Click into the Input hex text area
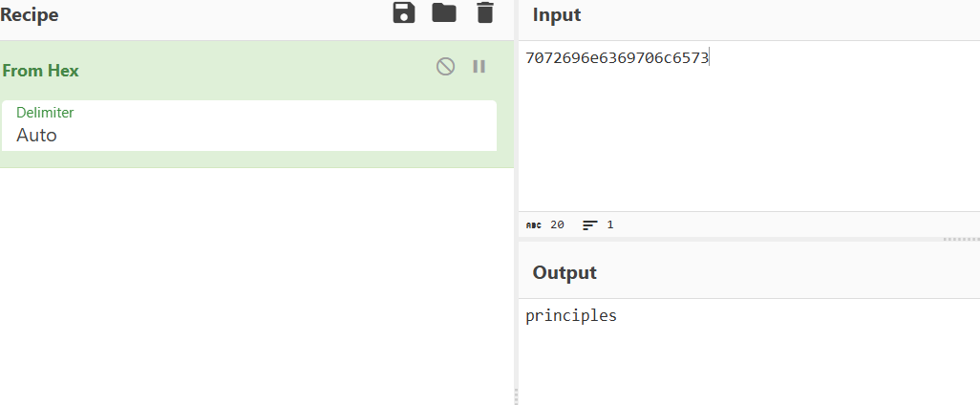980x405 pixels. [750, 126]
